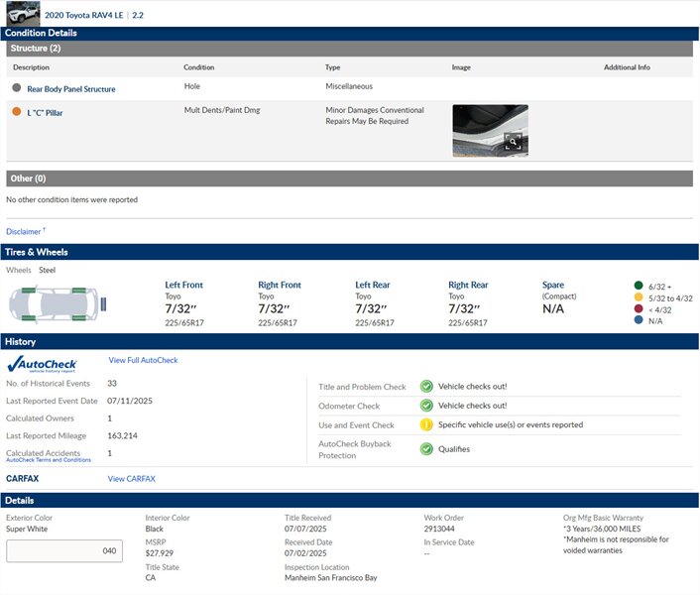Click green check icon for Buyback Protection
This screenshot has height=595, width=700.
tap(426, 449)
